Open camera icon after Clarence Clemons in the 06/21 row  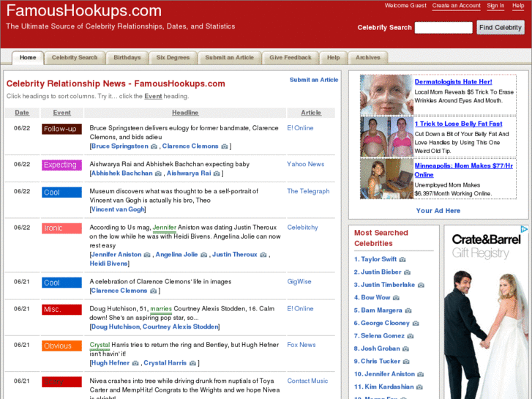tap(154, 291)
